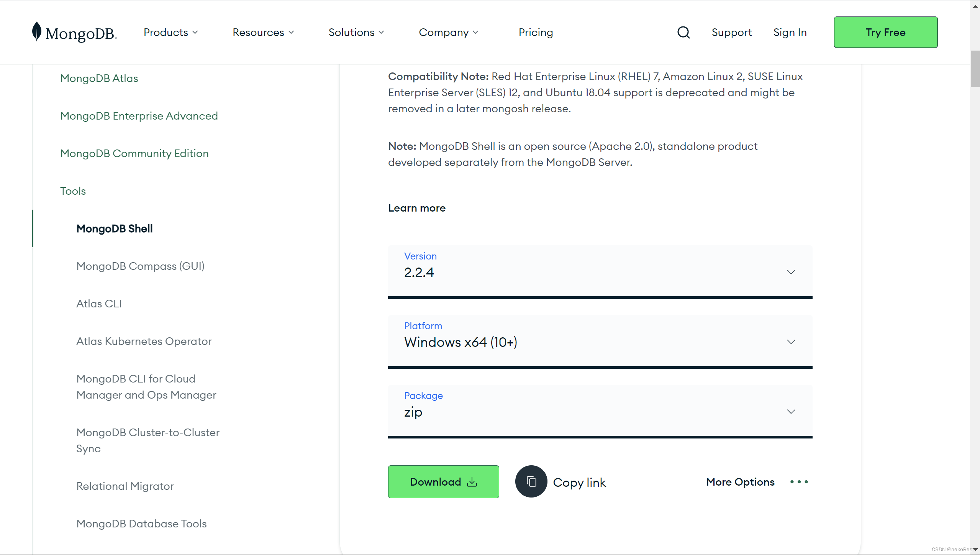Click the Platform dropdown chevron arrow
The width and height of the screenshot is (980, 555).
pyautogui.click(x=791, y=342)
